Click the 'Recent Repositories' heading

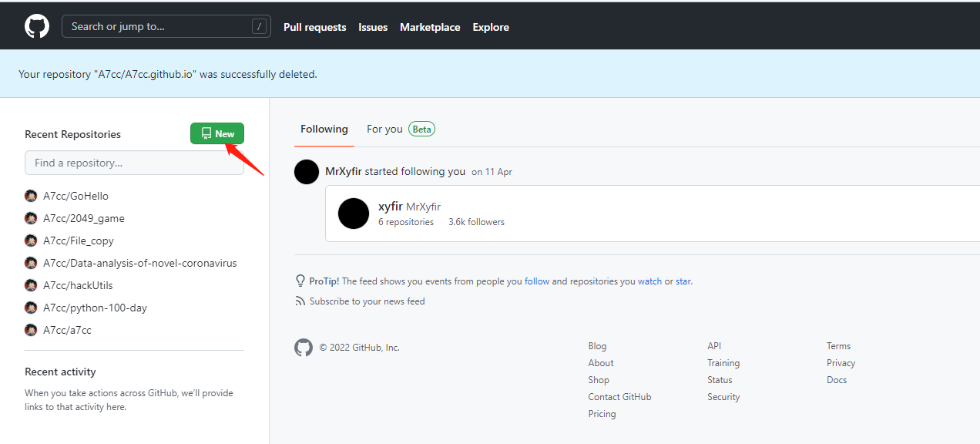[72, 134]
